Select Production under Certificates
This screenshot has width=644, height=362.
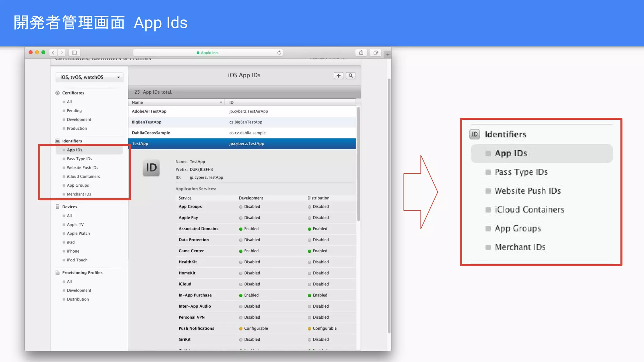tap(77, 128)
